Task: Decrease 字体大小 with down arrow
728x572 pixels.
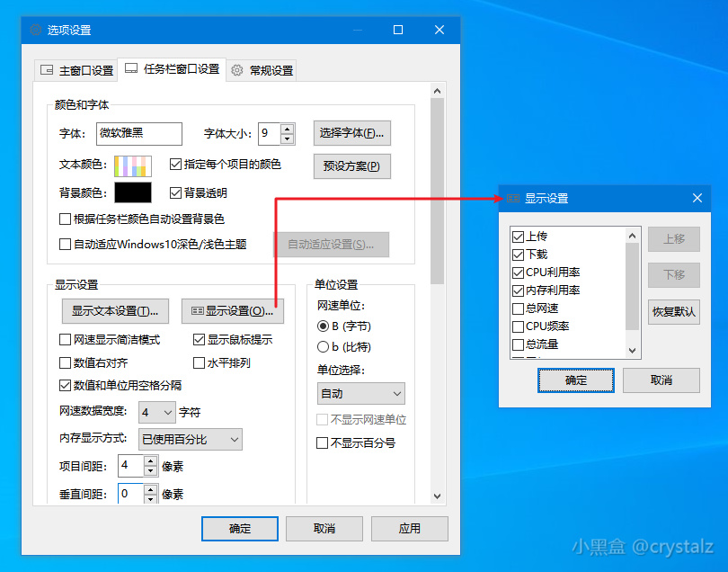Action: point(288,139)
